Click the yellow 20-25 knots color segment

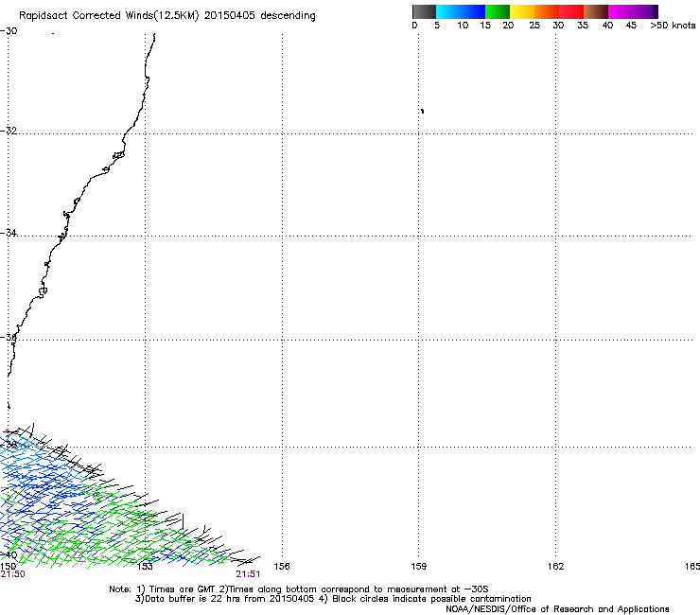(522, 11)
